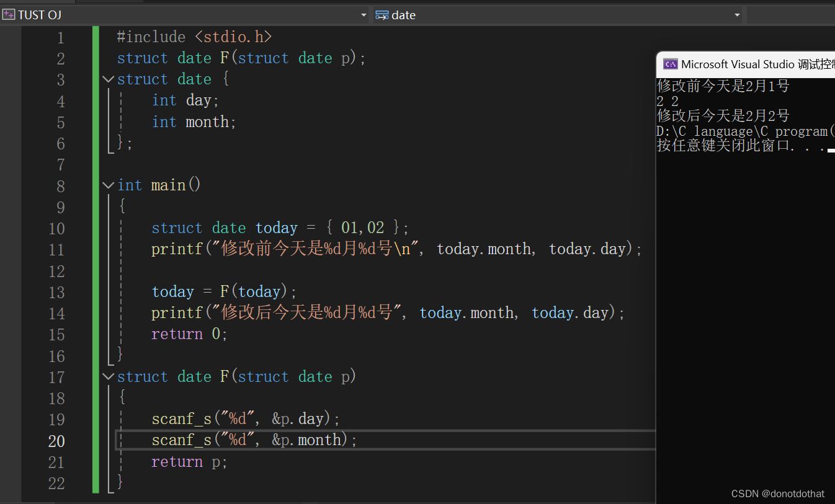Click console path D:\C language\C program
Screen dimensions: 835x504
tap(746, 131)
